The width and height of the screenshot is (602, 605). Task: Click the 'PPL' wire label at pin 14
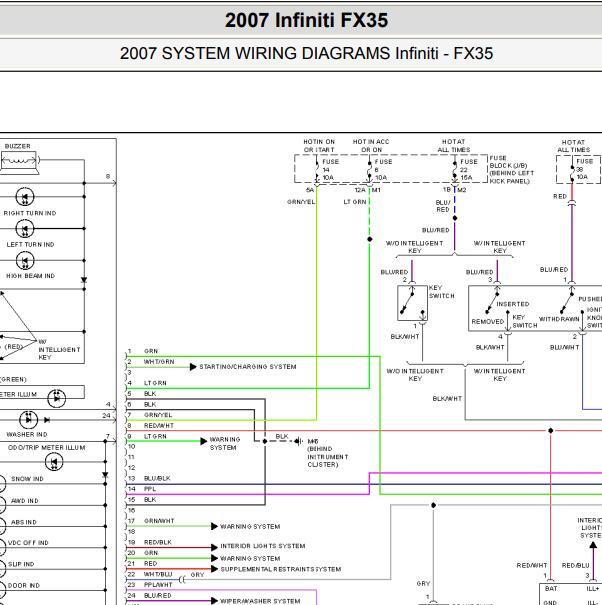coord(150,489)
